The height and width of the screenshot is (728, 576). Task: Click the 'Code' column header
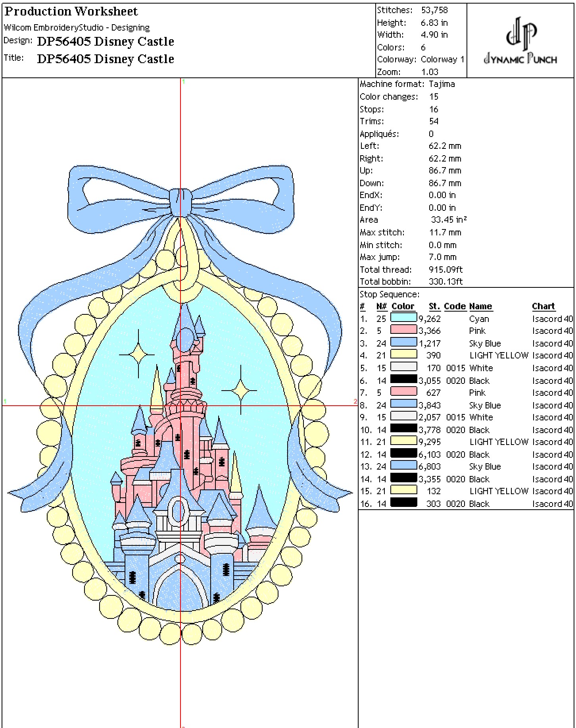click(x=455, y=306)
